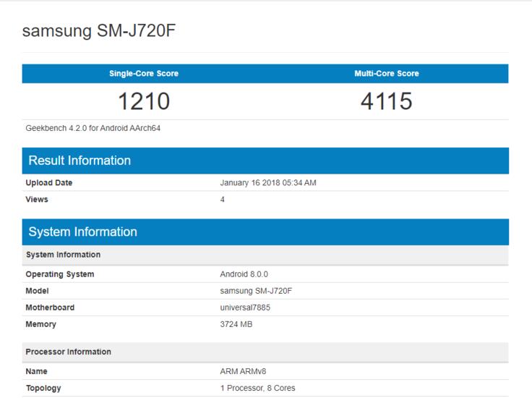Select the Single-Core Score header

[x=144, y=73]
